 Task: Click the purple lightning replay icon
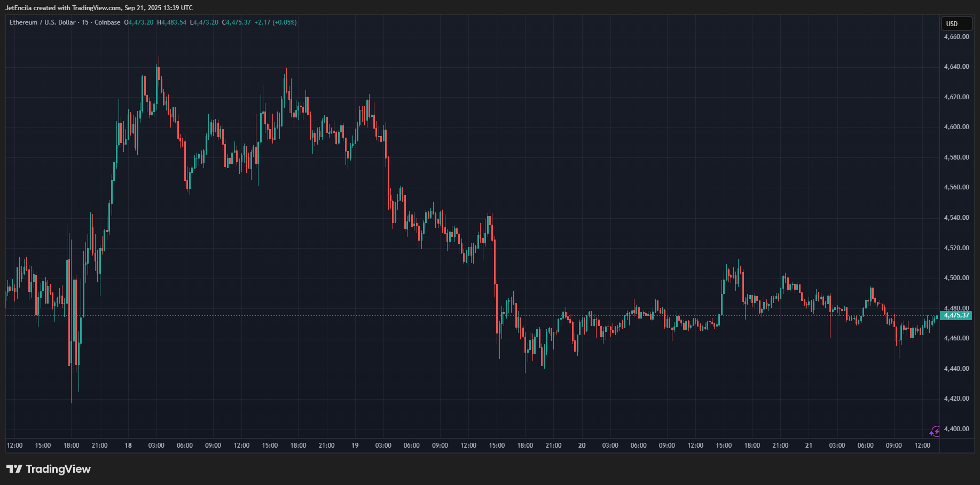click(x=934, y=431)
